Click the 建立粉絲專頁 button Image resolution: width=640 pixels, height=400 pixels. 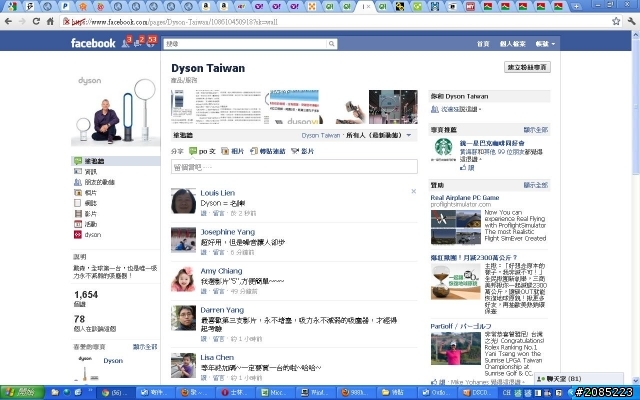coord(527,67)
